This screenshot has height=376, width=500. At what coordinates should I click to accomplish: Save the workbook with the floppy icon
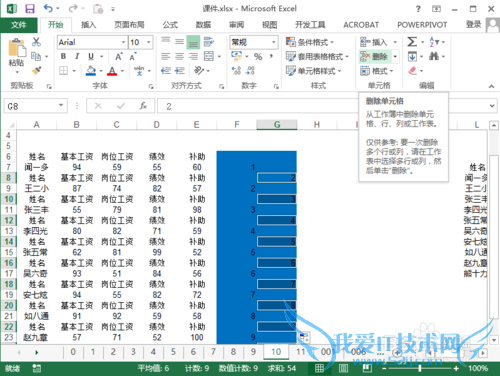[30, 9]
